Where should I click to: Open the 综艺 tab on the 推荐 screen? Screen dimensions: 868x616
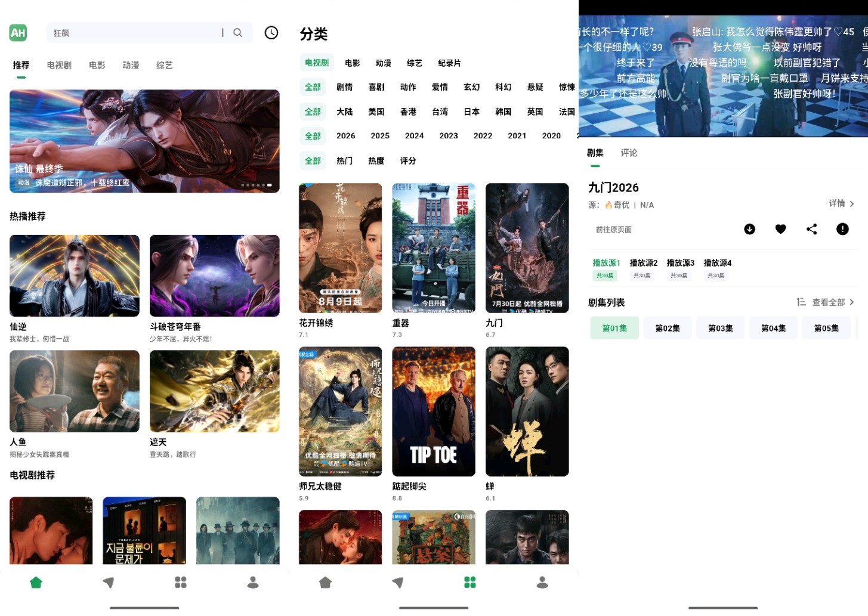(165, 66)
